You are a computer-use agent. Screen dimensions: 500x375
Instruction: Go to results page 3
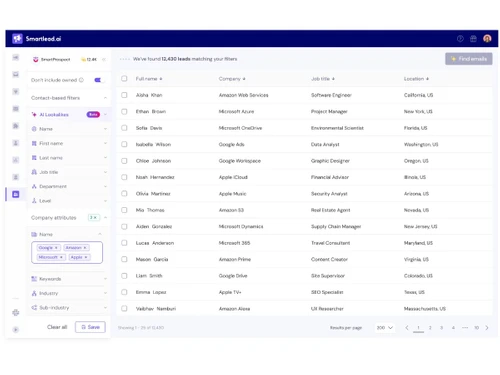[441, 328]
